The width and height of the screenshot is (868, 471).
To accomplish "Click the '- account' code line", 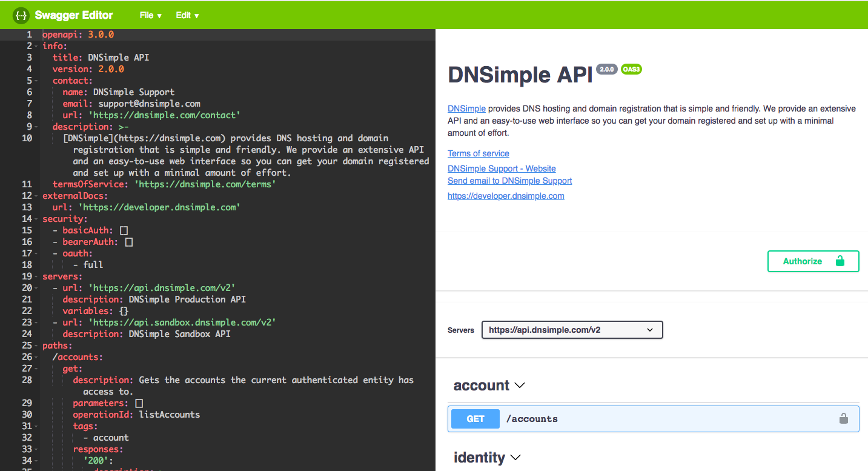I will point(106,438).
